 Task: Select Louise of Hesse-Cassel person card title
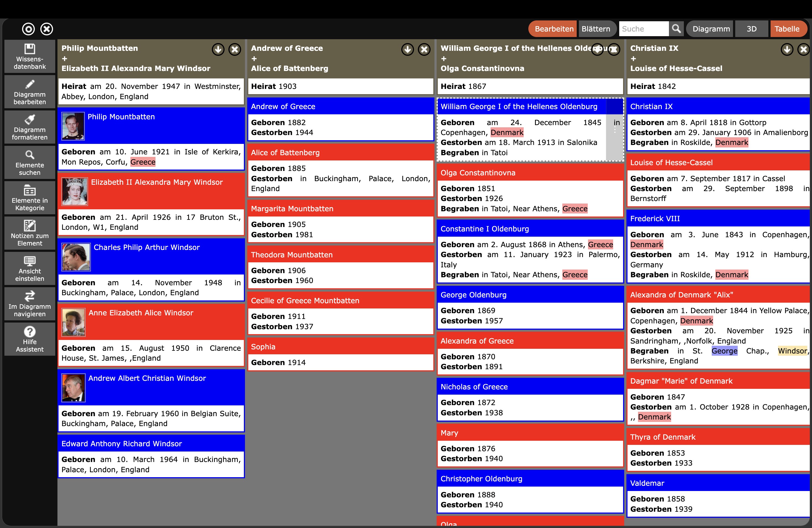(719, 162)
